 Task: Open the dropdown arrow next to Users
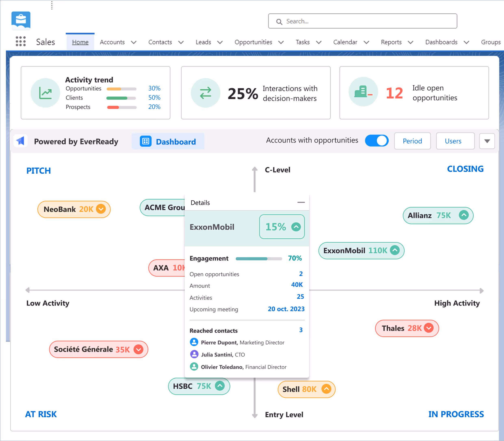[x=487, y=141]
